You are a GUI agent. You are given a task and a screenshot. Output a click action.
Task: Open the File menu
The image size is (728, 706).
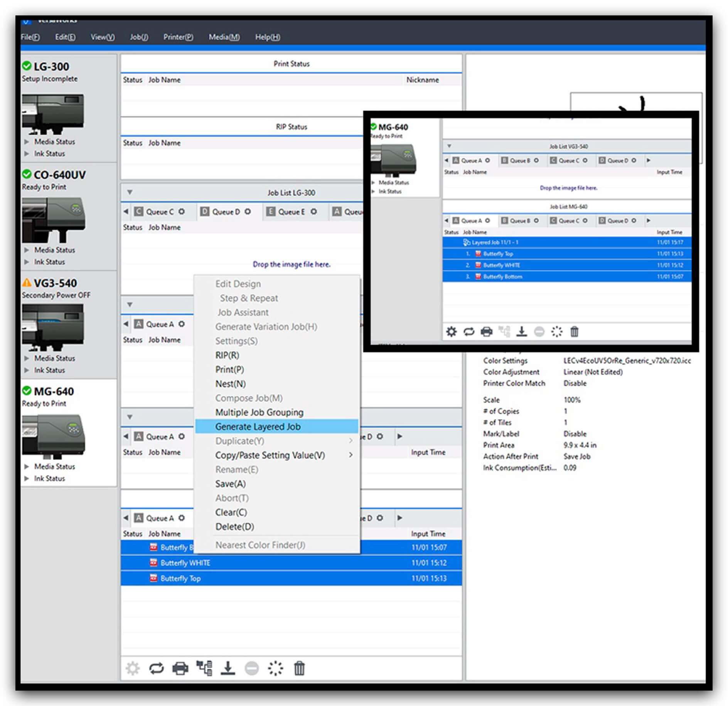coord(30,37)
